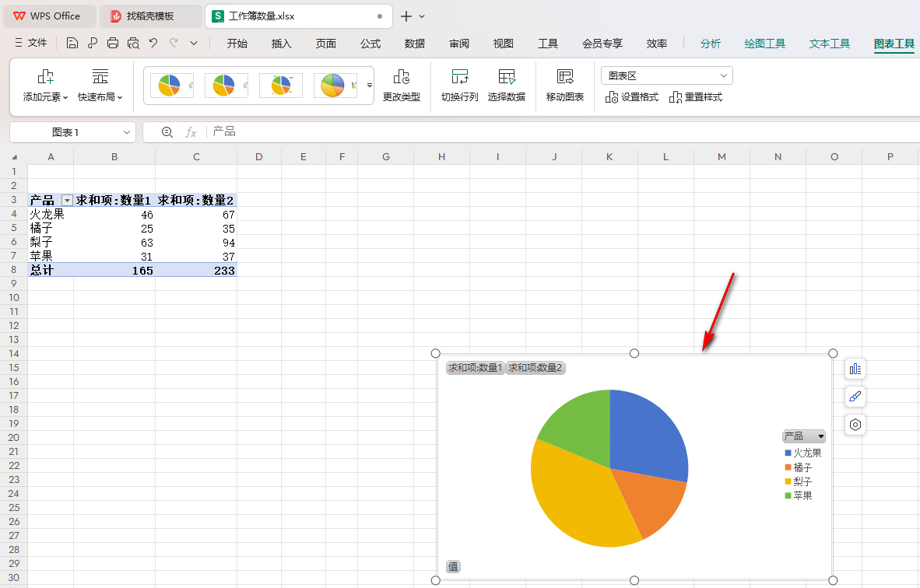Click the fx insert function icon

pos(191,132)
